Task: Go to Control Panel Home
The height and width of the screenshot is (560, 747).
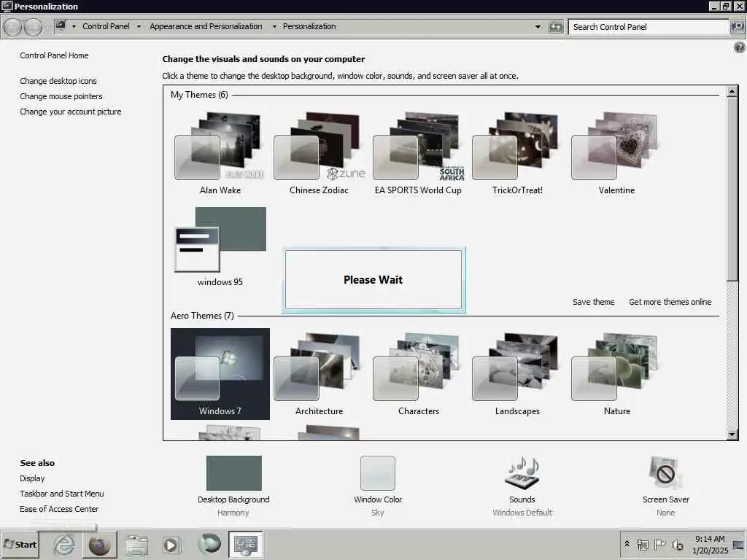Action: tap(54, 55)
